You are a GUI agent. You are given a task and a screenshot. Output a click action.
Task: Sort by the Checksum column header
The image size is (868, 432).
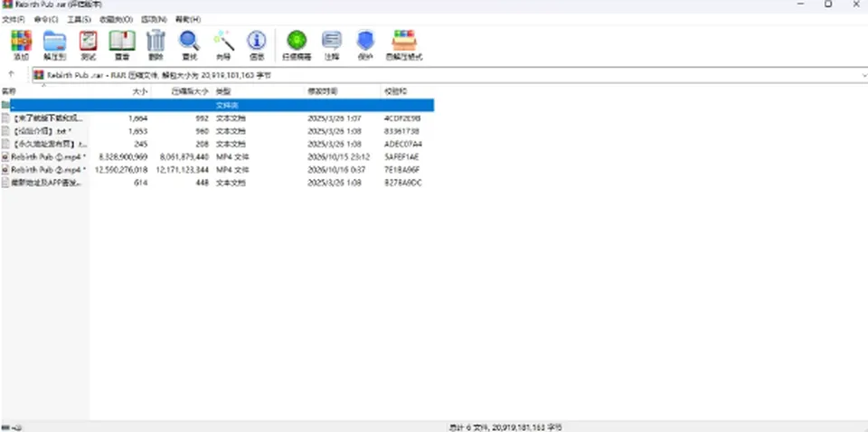pos(408,91)
